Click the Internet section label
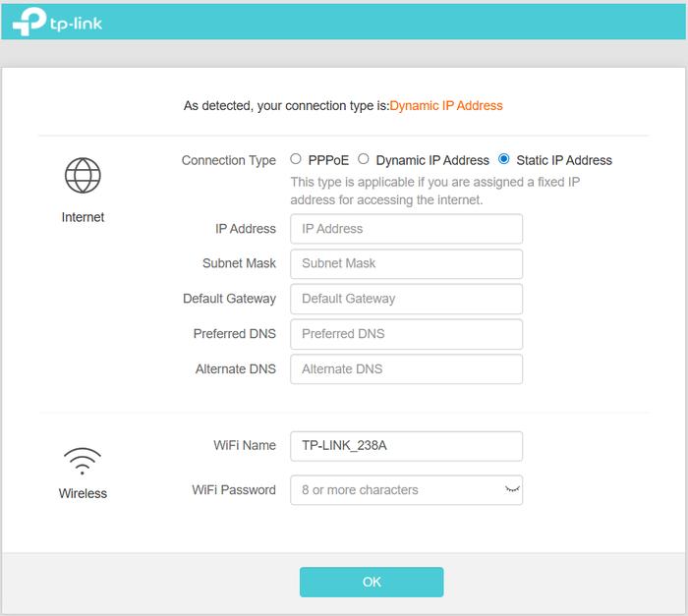Image resolution: width=688 pixels, height=616 pixels. [x=83, y=217]
